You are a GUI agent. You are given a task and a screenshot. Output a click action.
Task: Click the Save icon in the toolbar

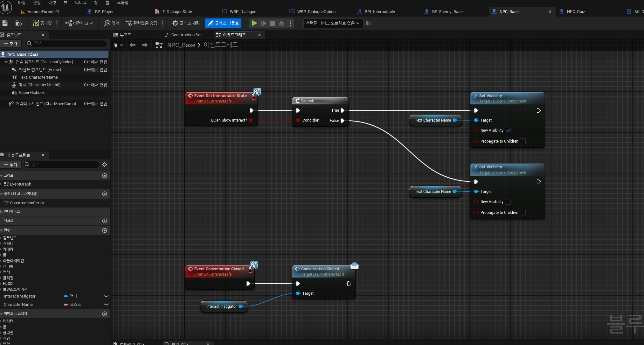coord(5,23)
